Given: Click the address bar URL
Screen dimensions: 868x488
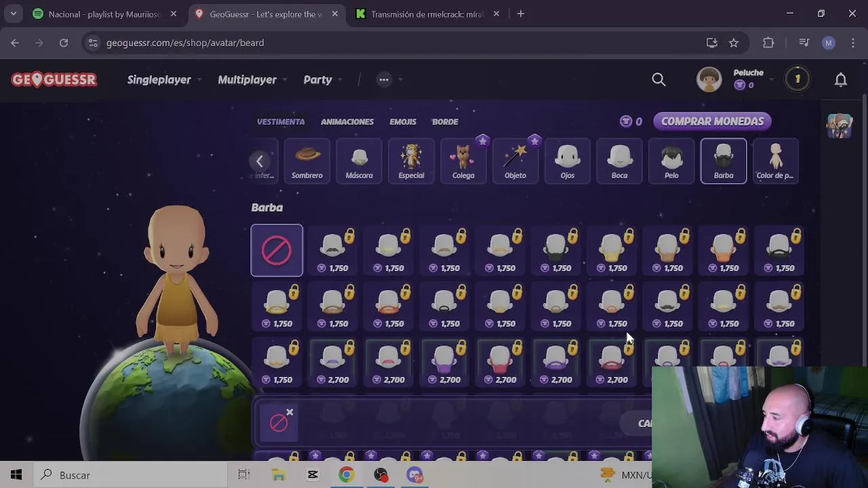Looking at the screenshot, I should point(185,43).
